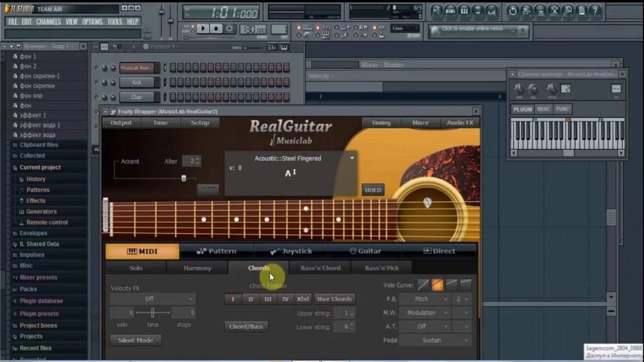Viewport: 644px width, 362px height.
Task: Open the A.T. Off dropdown
Action: coord(425,326)
